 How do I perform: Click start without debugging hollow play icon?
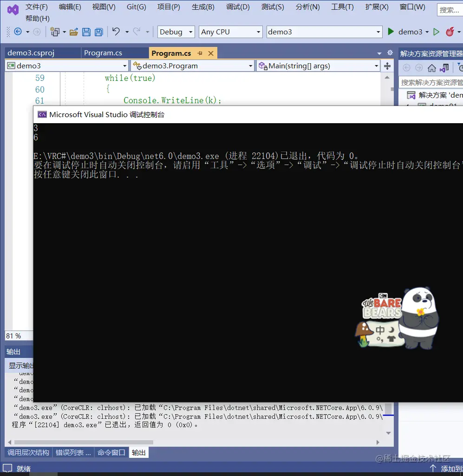coord(437,32)
